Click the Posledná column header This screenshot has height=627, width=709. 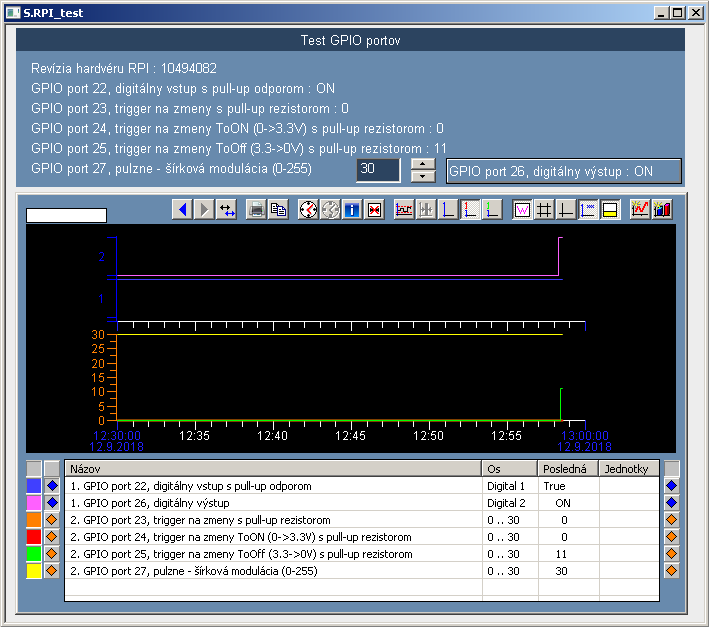pos(567,468)
